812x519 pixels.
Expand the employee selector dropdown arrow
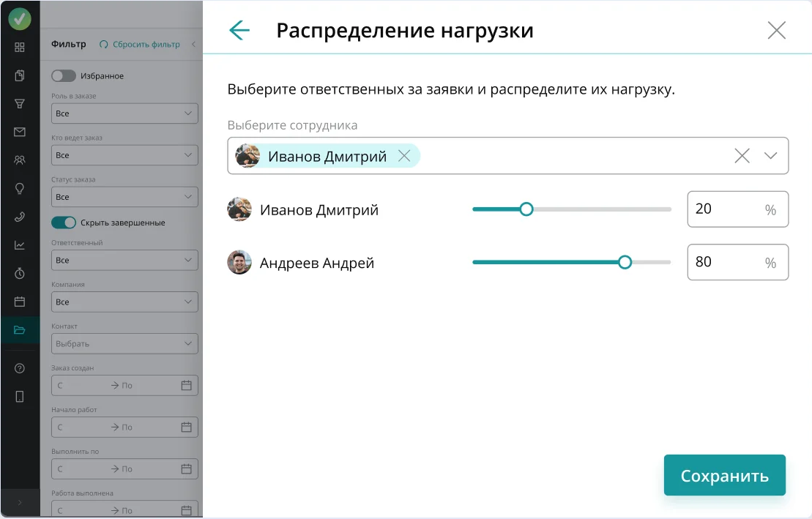coord(770,155)
